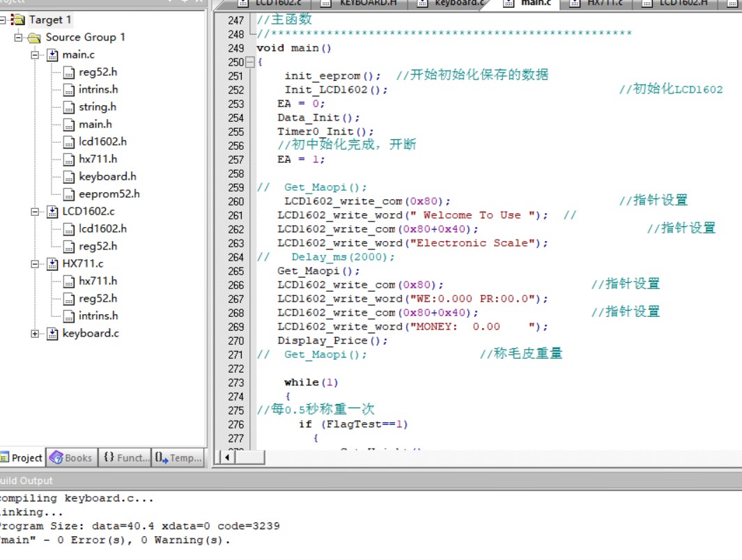The height and width of the screenshot is (560, 742).
Task: Click the main.c editor tab icon
Action: pyautogui.click(x=509, y=3)
